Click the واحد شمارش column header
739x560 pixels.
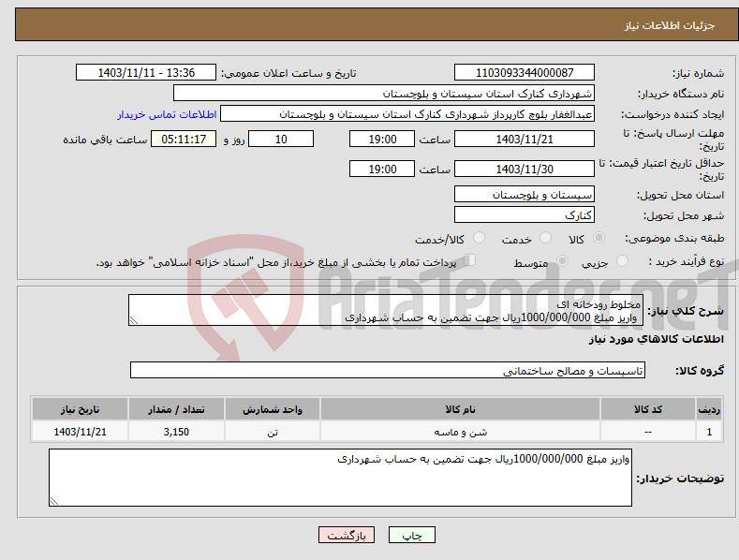273,409
